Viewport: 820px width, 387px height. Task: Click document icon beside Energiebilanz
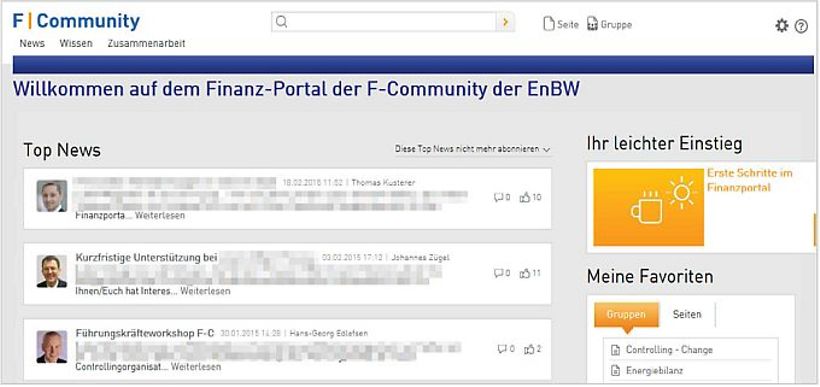(x=616, y=371)
